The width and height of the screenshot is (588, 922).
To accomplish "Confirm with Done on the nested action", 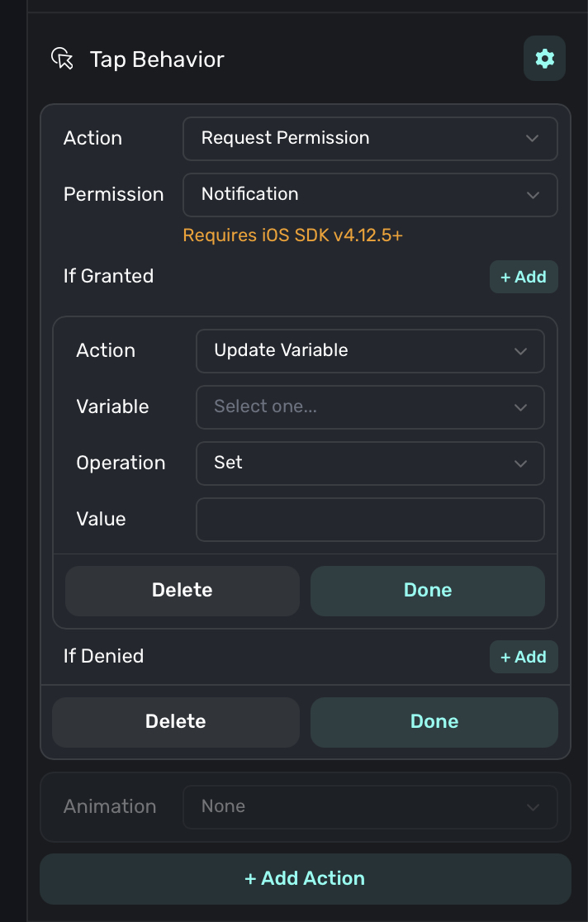I will click(427, 590).
